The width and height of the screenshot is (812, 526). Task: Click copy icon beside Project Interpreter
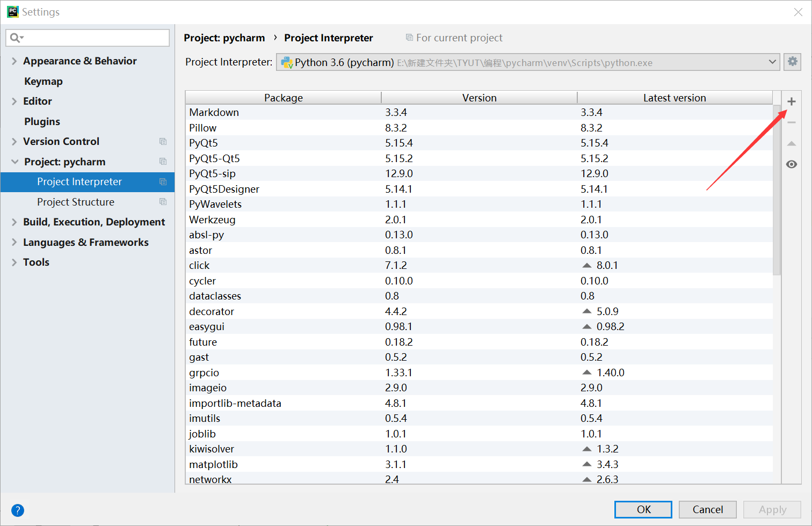(x=163, y=182)
